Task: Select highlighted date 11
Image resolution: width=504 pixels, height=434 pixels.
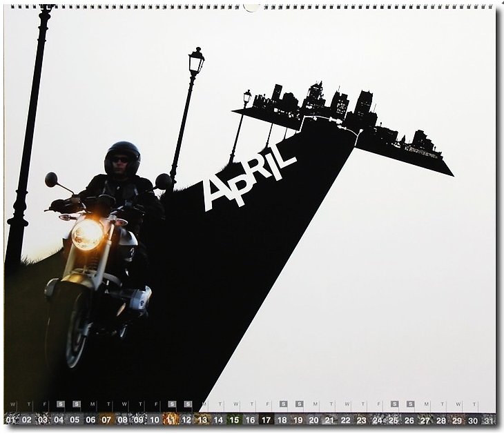Action: (171, 420)
